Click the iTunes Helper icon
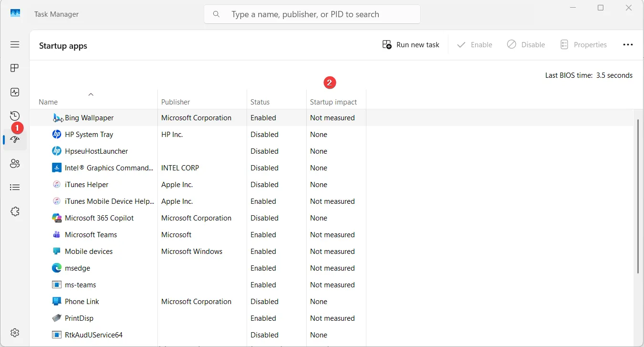The image size is (644, 347). pos(57,185)
